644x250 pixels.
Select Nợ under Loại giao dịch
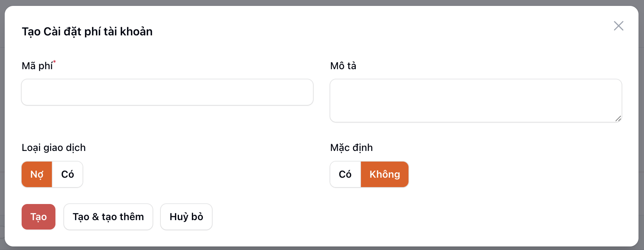point(37,175)
